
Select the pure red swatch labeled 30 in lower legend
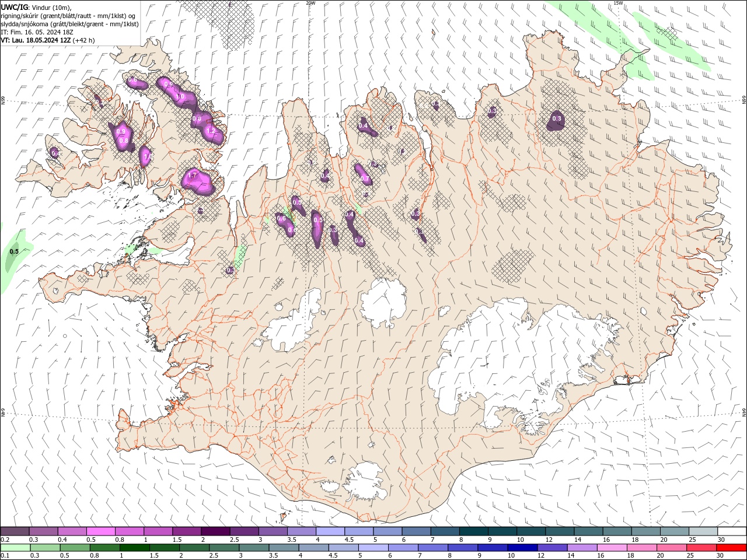point(731,548)
